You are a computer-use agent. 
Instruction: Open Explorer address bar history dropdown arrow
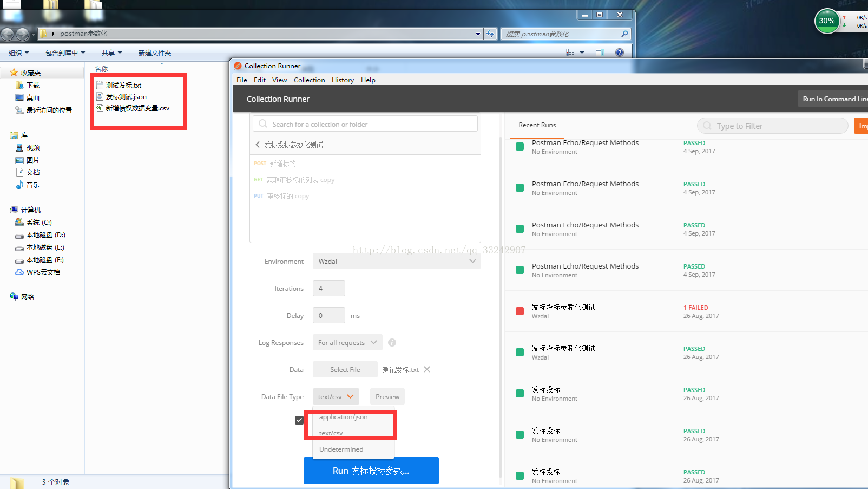click(478, 34)
